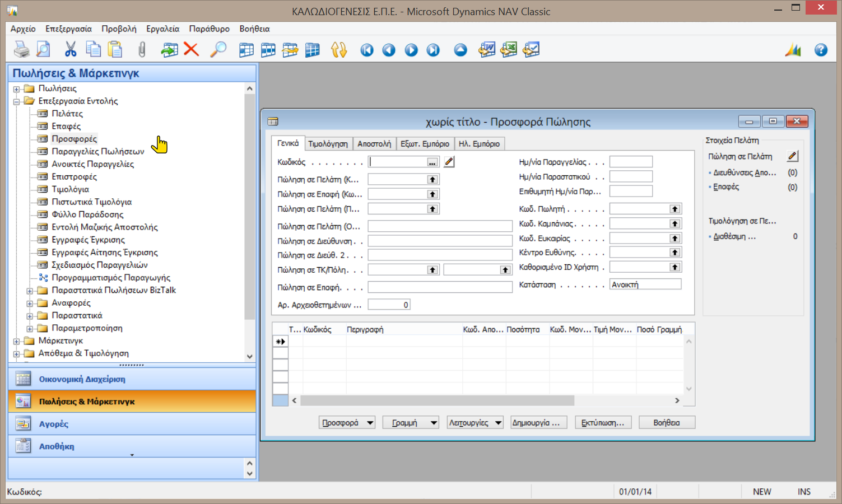Open Find with the magnifying glass icon
842x504 pixels.
pos(218,50)
